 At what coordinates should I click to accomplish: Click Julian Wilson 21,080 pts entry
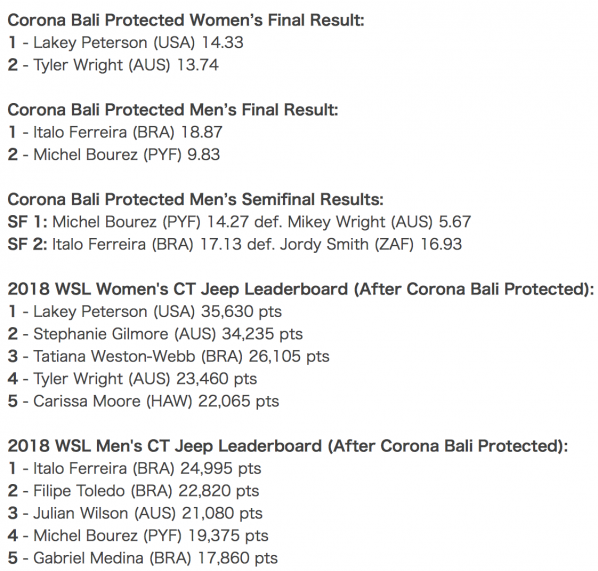click(x=135, y=513)
